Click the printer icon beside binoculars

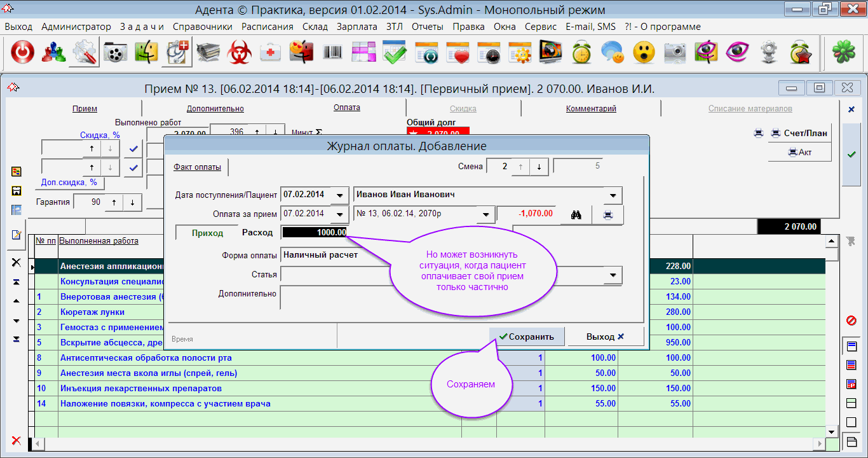[608, 214]
